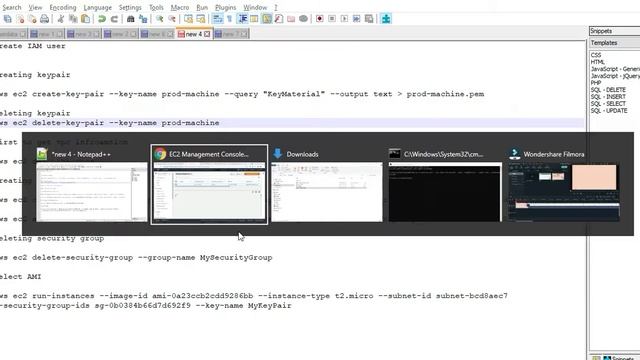Select PHP in the Templates list
Image resolution: width=640 pixels, height=360 pixels.
pos(596,82)
